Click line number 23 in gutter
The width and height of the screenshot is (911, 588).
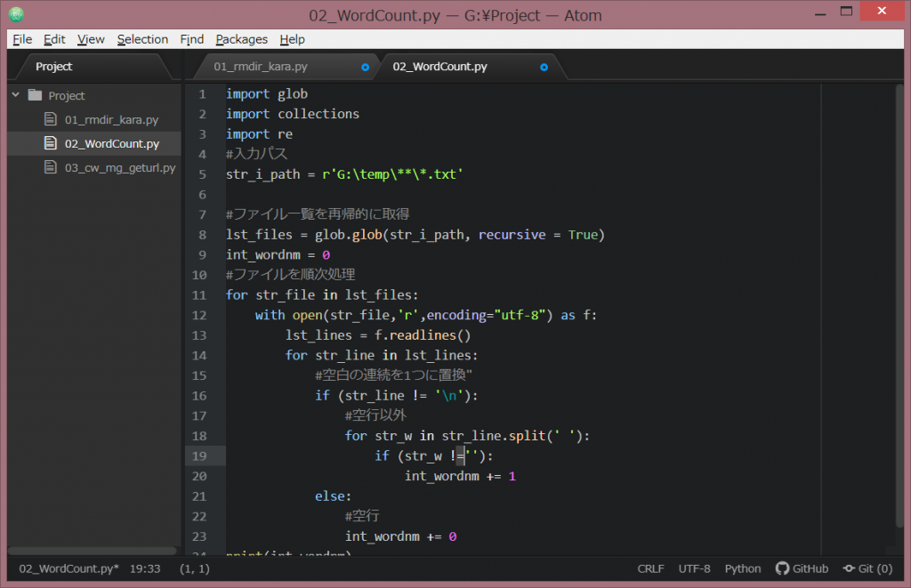[199, 536]
